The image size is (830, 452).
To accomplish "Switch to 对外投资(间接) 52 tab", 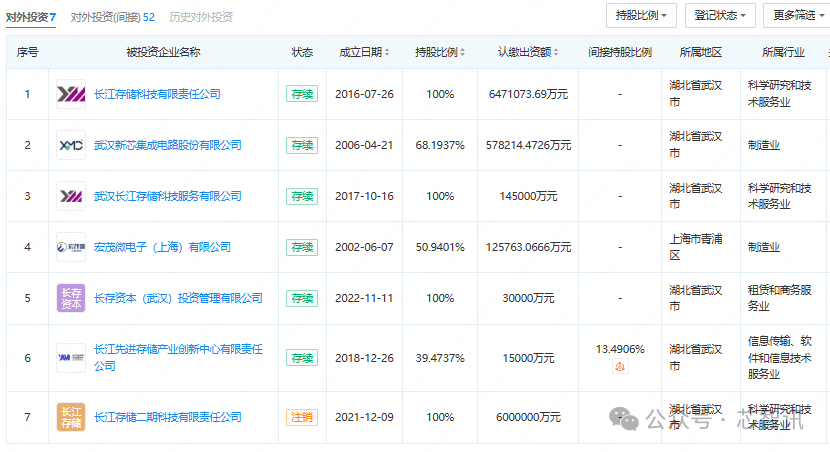I will 113,17.
